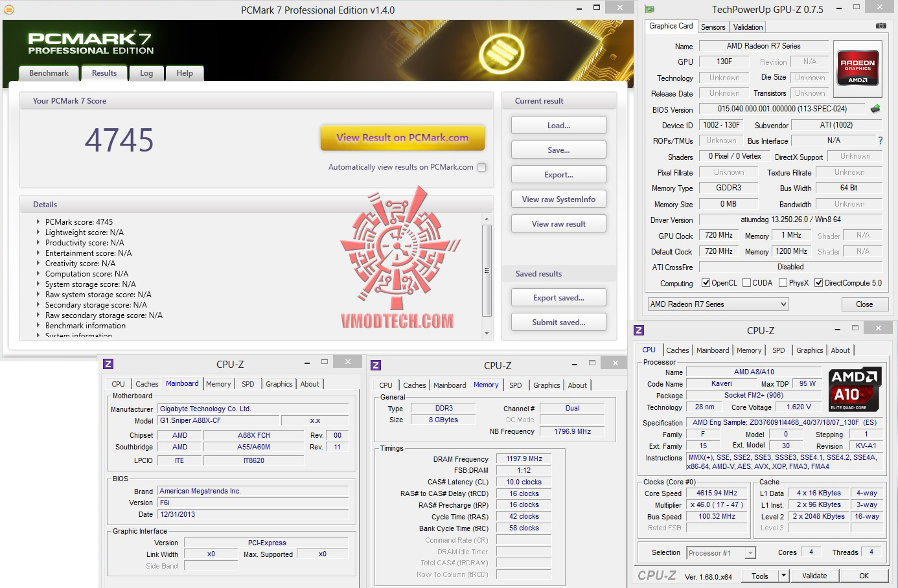Click the CPU-Z Tools button
The height and width of the screenshot is (588, 898).
point(760,576)
